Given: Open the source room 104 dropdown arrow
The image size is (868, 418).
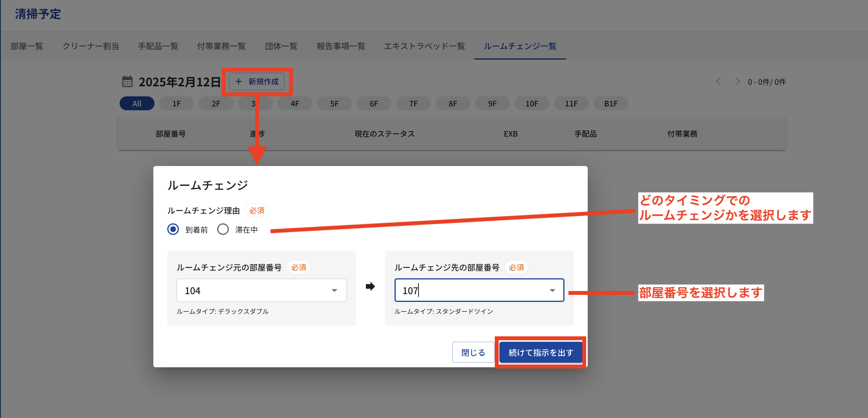Looking at the screenshot, I should [334, 291].
